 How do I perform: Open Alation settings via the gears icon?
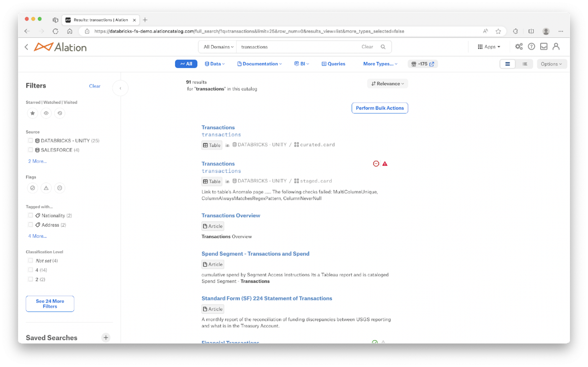[x=519, y=46]
